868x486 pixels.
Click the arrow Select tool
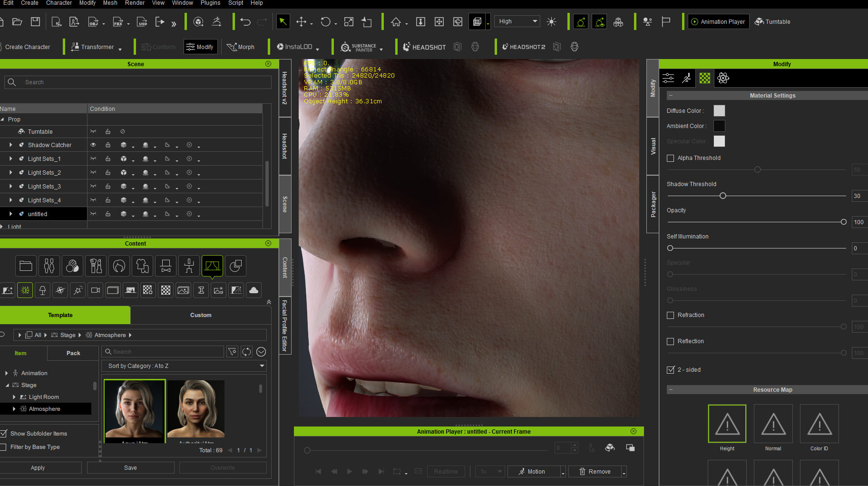click(283, 21)
